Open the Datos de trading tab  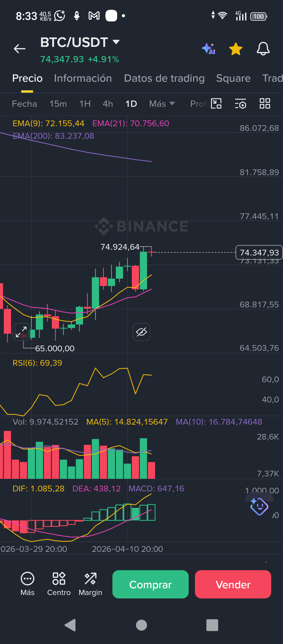pyautogui.click(x=164, y=78)
